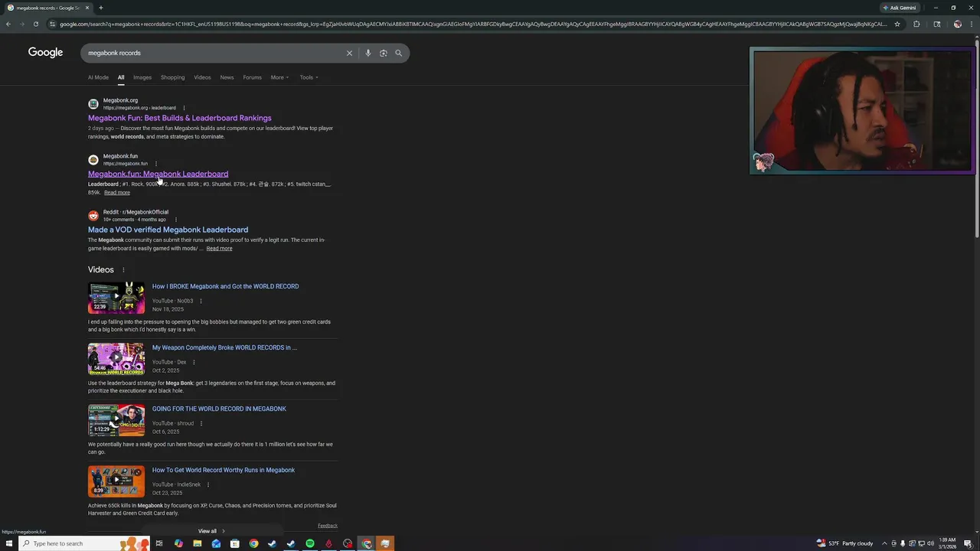Open the Chrome three-dot menu
Image resolution: width=980 pixels, height=551 pixels.
click(971, 24)
